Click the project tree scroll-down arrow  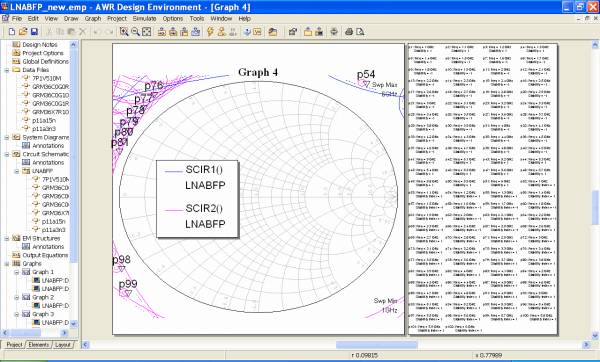(x=74, y=324)
